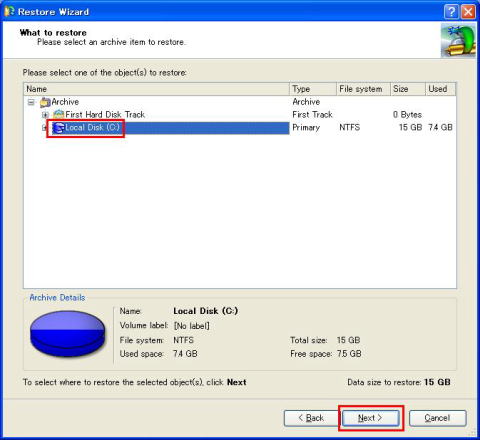Click the Local Disk (C:) drive icon
This screenshot has height=440, width=480.
(59, 128)
